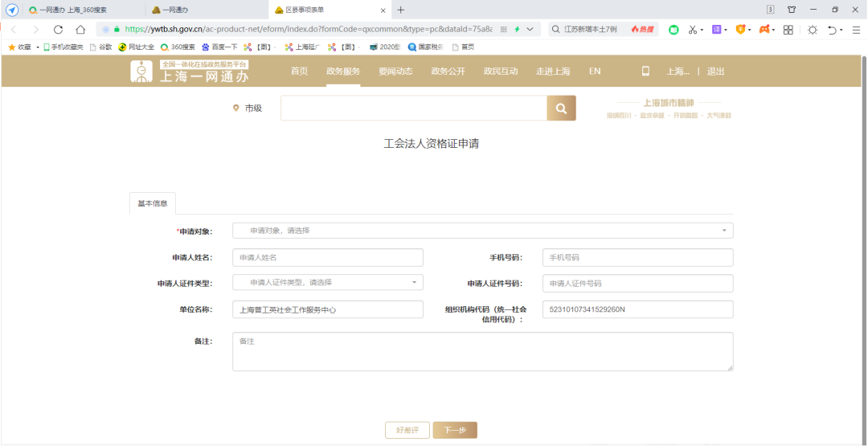The image size is (868, 446).
Task: Expand the 申请对象 dropdown
Action: pos(482,231)
